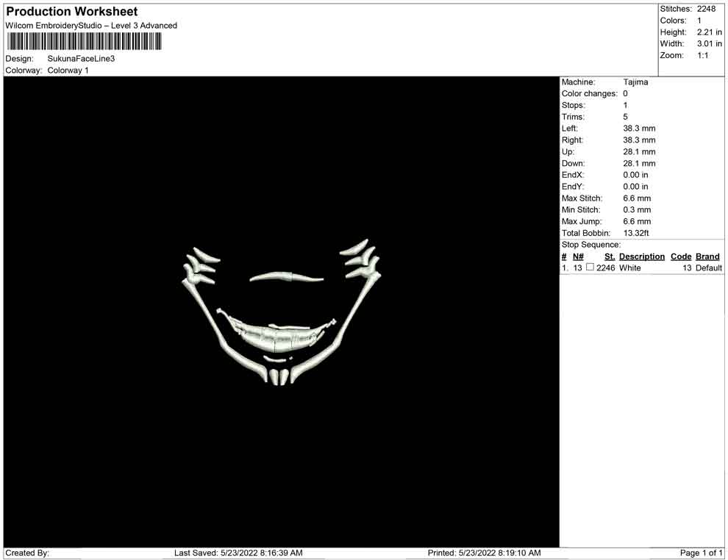Viewport: 728px width, 560px height.
Task: Select the White description in row 1
Action: [630, 268]
